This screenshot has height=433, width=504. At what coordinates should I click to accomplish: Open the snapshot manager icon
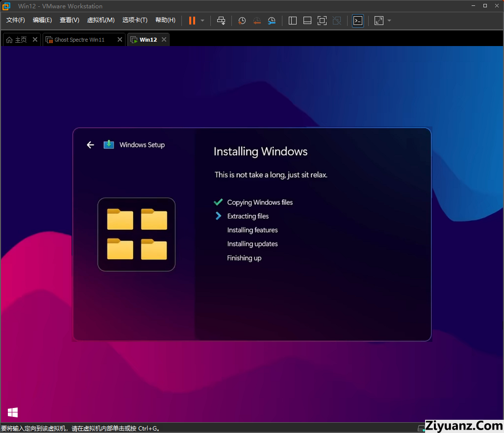coord(272,21)
